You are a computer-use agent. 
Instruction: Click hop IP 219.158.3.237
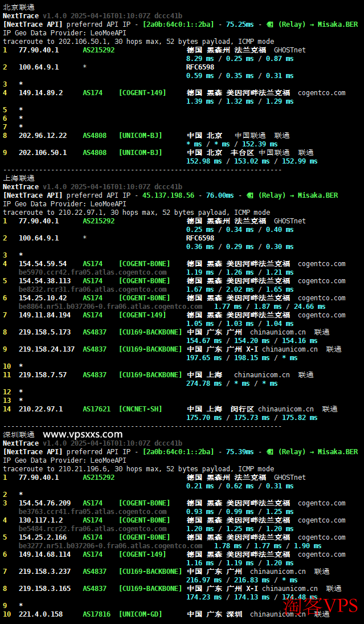[44, 572]
